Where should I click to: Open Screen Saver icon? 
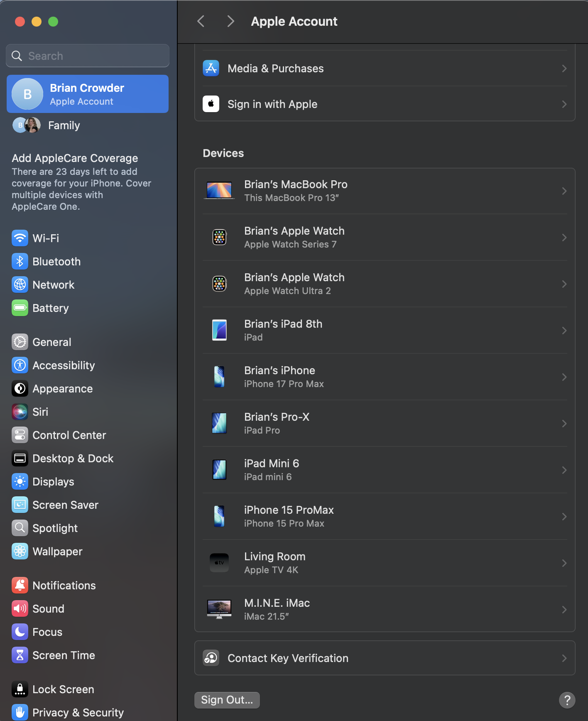point(20,505)
